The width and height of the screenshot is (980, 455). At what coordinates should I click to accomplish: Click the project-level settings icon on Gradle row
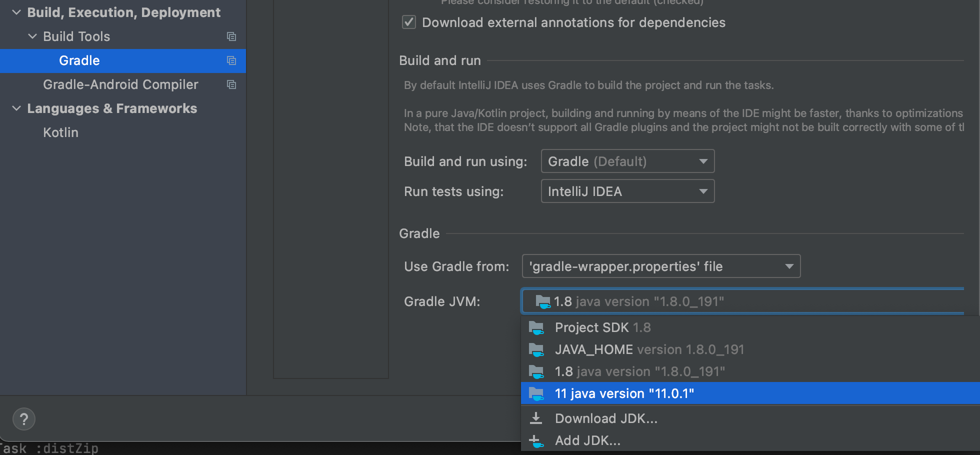pos(231,60)
